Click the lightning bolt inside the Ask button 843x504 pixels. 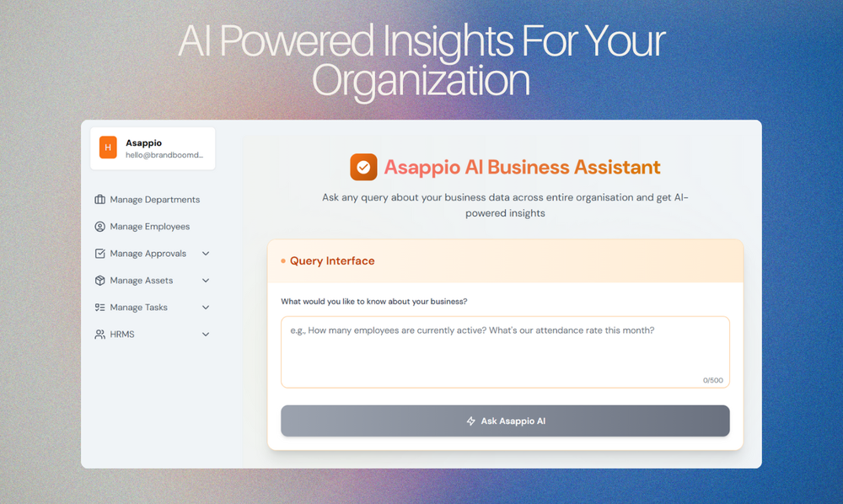pos(470,421)
